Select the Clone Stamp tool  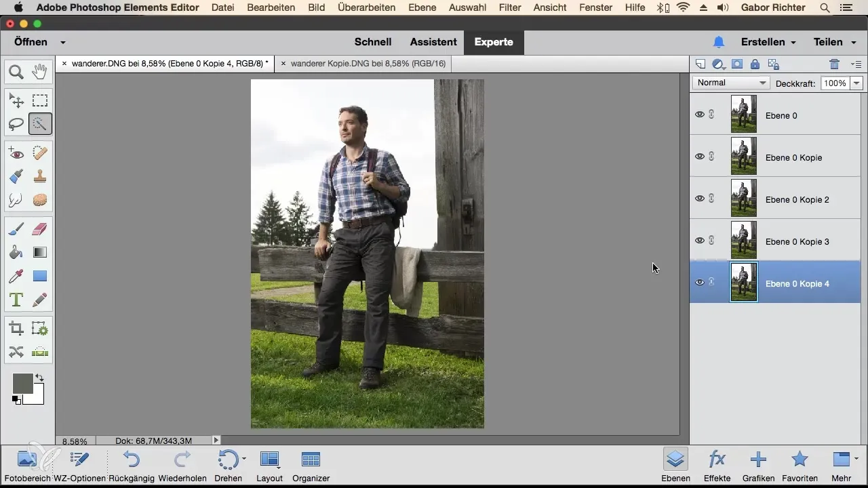coord(40,177)
